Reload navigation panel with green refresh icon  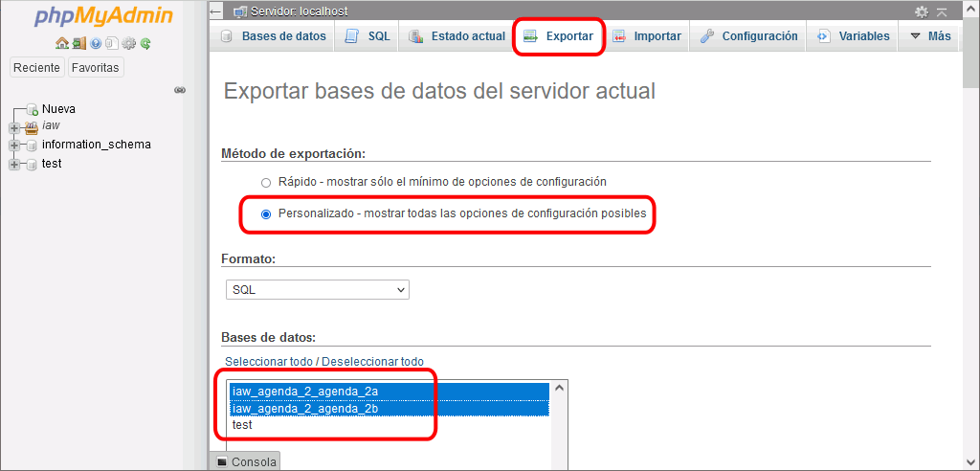tap(145, 44)
